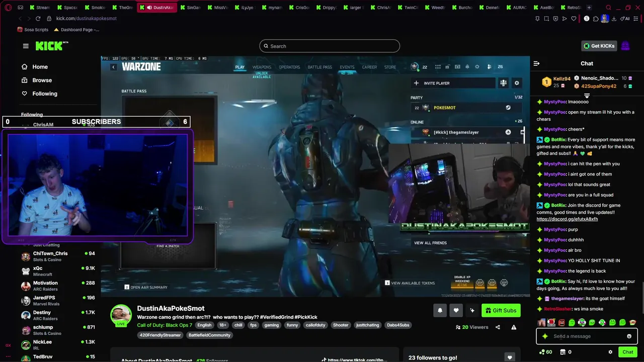Take a snapshot with capture icon

[x=546, y=19]
